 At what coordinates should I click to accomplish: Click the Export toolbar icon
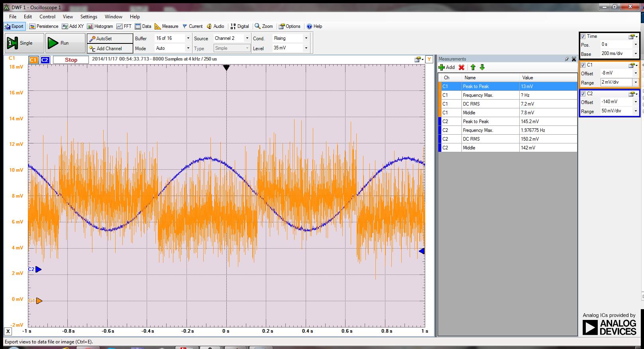(14, 26)
